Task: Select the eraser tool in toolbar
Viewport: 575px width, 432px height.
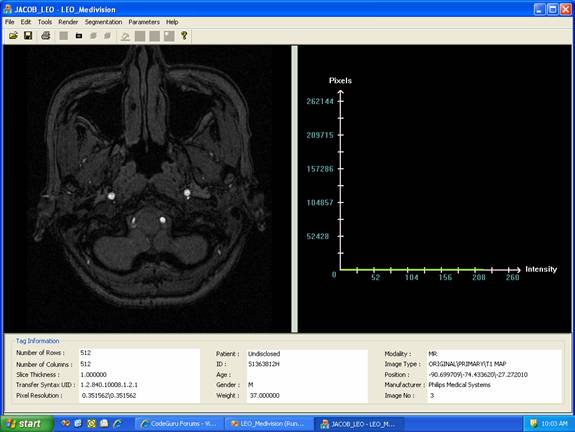Action: 125,36
